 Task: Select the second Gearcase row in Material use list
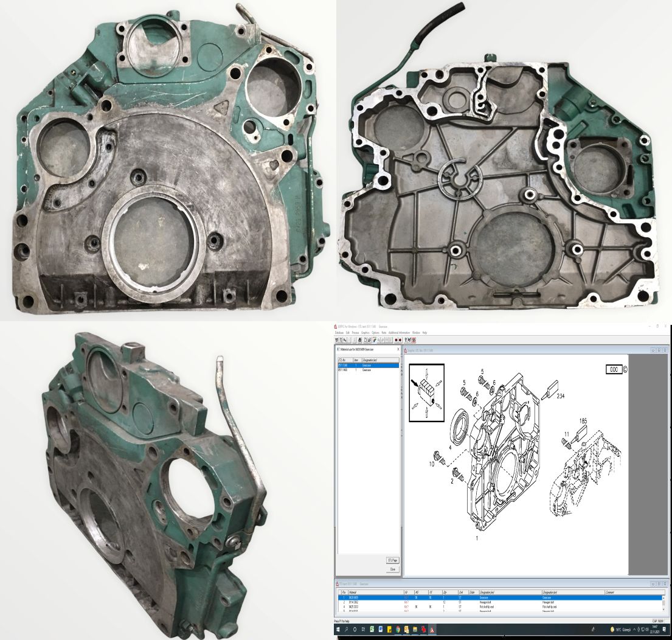368,369
